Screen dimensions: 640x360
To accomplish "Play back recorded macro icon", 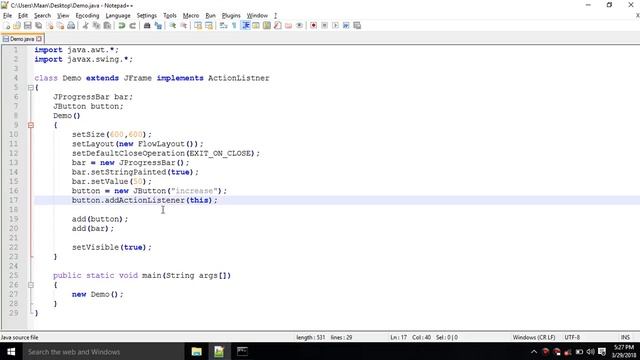I will (335, 26).
